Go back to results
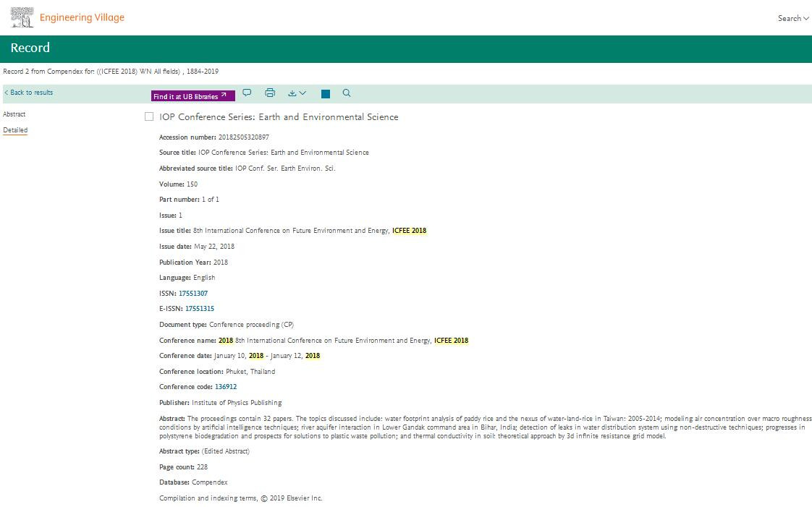 (28, 93)
